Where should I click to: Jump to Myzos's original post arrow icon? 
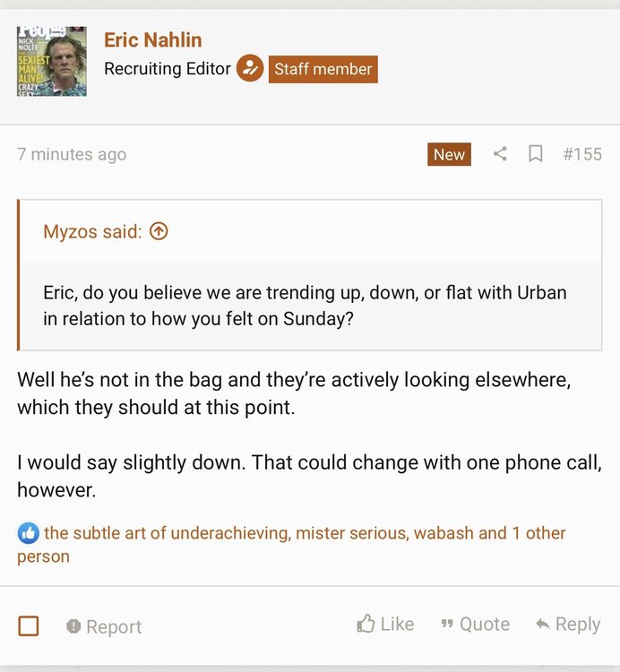[x=159, y=232]
